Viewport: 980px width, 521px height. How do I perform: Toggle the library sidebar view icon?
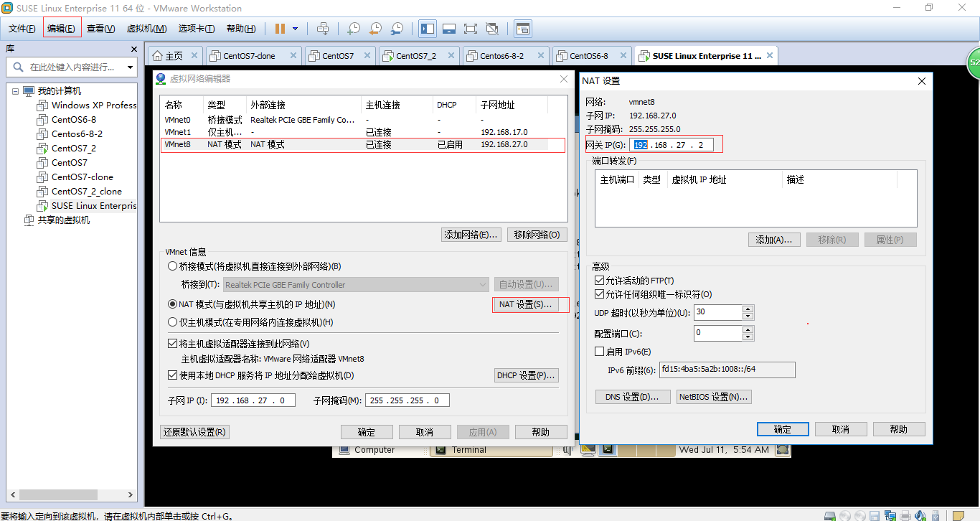428,29
